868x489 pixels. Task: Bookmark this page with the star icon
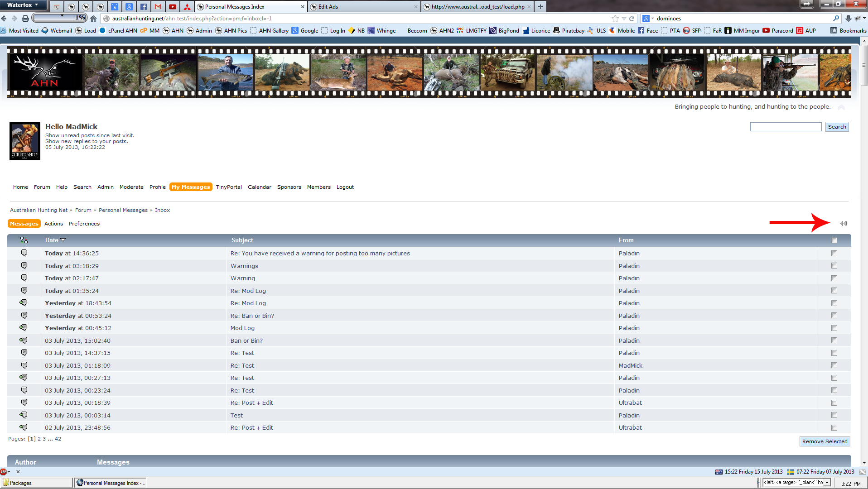pos(615,19)
